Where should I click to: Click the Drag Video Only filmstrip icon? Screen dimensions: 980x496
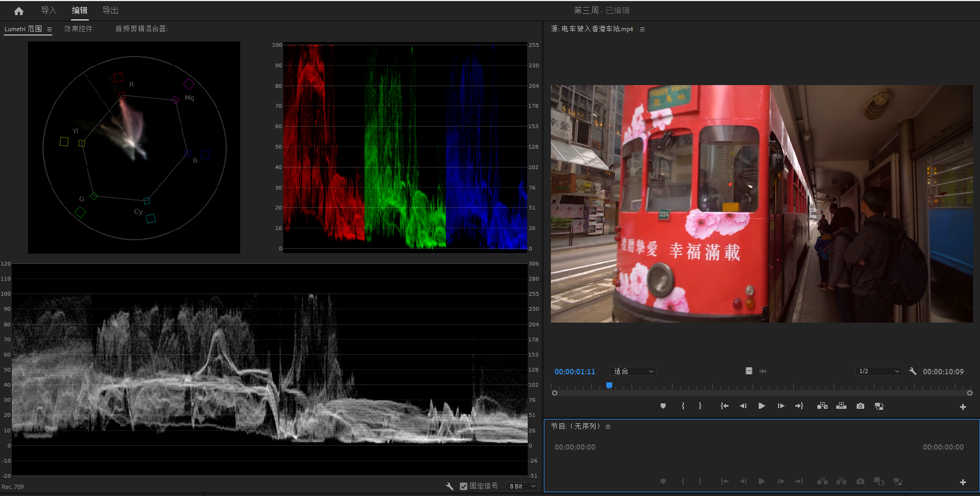point(748,371)
